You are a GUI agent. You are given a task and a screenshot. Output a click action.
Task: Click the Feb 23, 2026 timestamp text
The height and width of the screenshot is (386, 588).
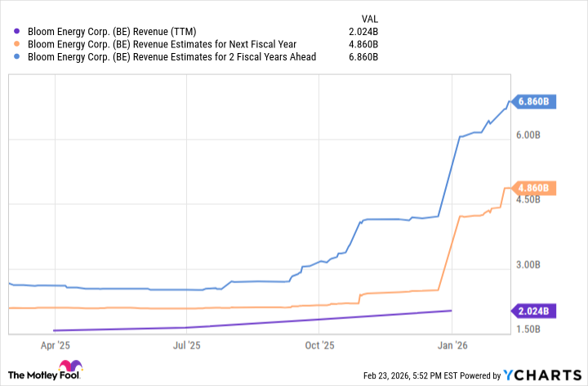(429, 375)
